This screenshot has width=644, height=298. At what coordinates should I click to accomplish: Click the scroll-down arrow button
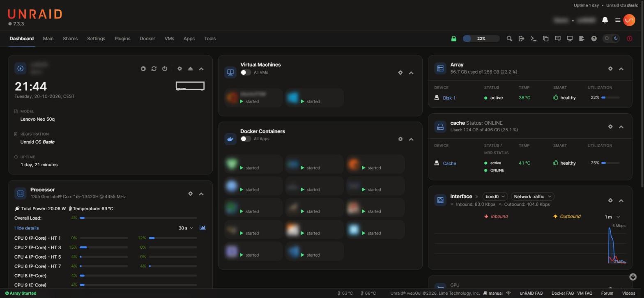[x=632, y=277]
